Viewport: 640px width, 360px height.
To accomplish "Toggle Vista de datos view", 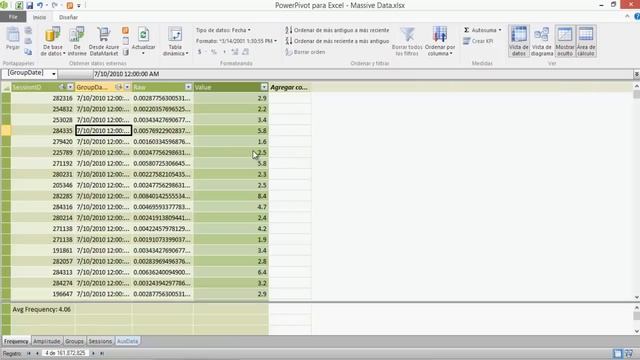I will [519, 41].
